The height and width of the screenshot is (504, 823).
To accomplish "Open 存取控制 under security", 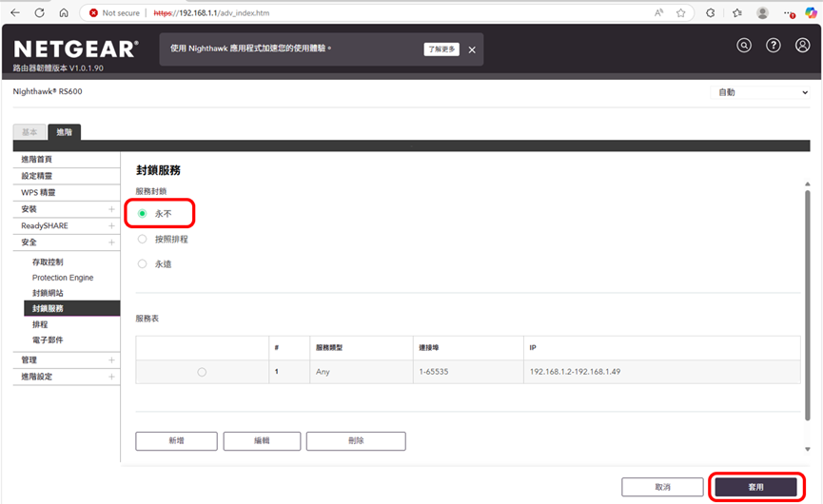I will (48, 262).
